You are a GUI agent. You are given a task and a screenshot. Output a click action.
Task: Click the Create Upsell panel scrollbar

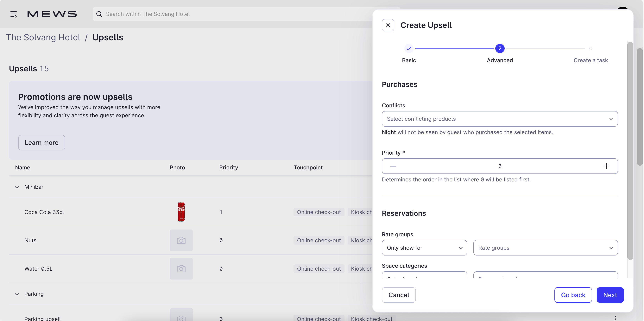tap(630, 151)
